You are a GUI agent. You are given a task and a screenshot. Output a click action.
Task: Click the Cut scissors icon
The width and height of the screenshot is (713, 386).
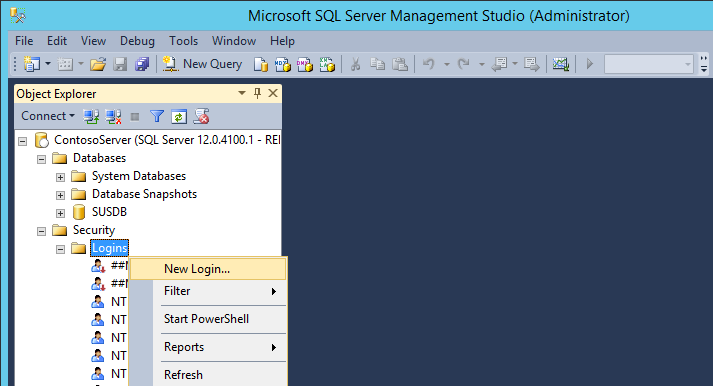(x=356, y=64)
